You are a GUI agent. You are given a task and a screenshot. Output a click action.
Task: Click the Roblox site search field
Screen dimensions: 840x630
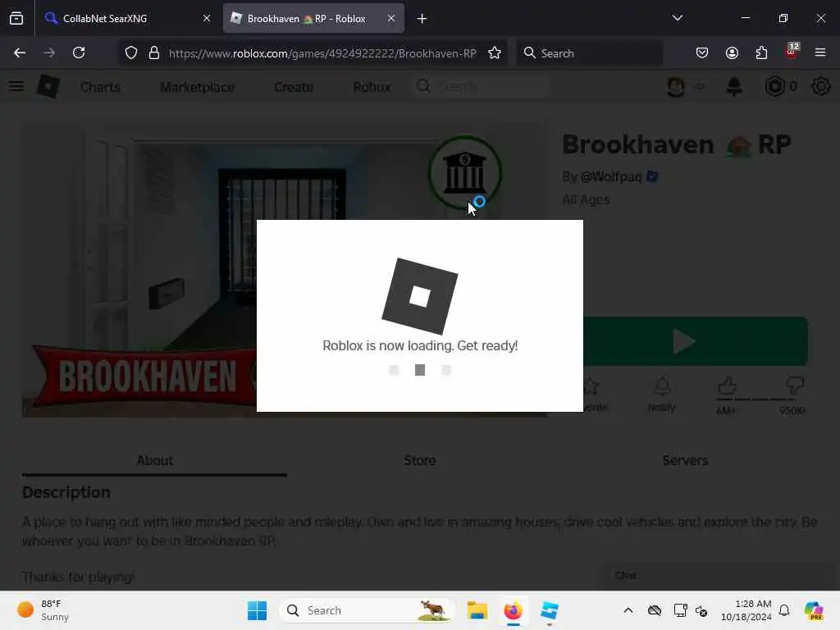(x=481, y=86)
